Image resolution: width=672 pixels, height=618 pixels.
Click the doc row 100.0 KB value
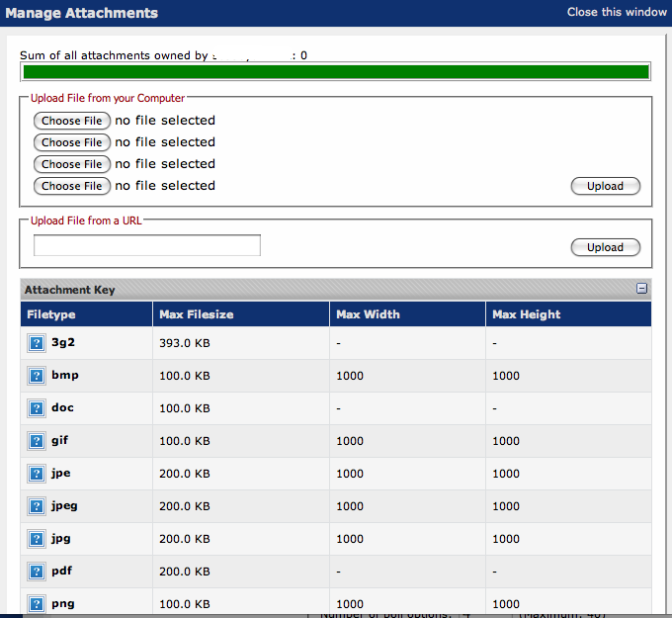pyautogui.click(x=185, y=408)
